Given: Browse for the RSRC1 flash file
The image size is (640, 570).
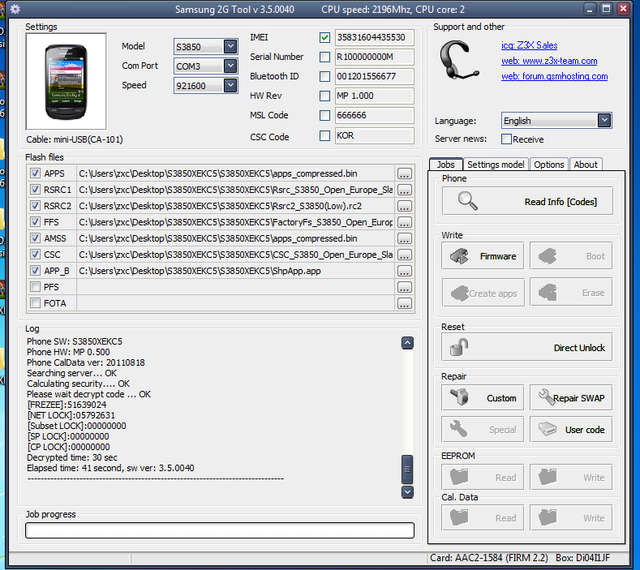Looking at the screenshot, I should pyautogui.click(x=404, y=190).
